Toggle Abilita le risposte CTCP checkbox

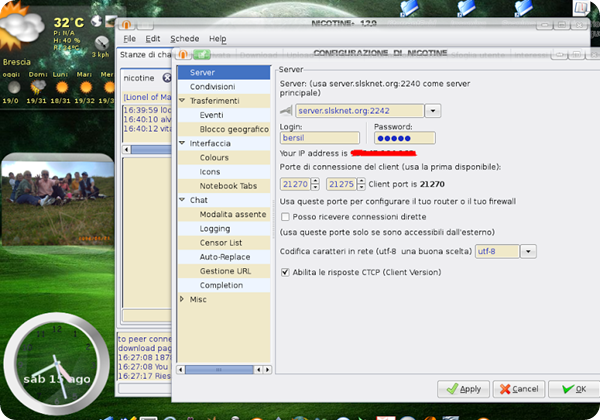[x=285, y=272]
